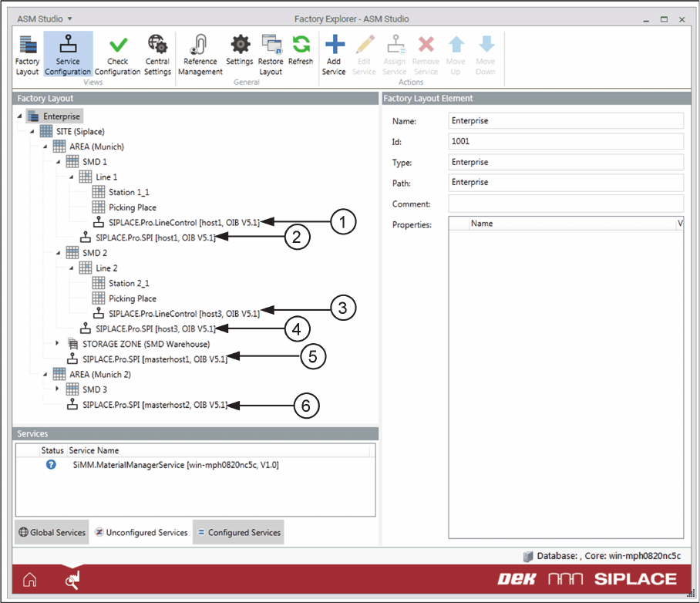Select Station 1_1 in the tree
700x603 pixels.
[x=128, y=192]
